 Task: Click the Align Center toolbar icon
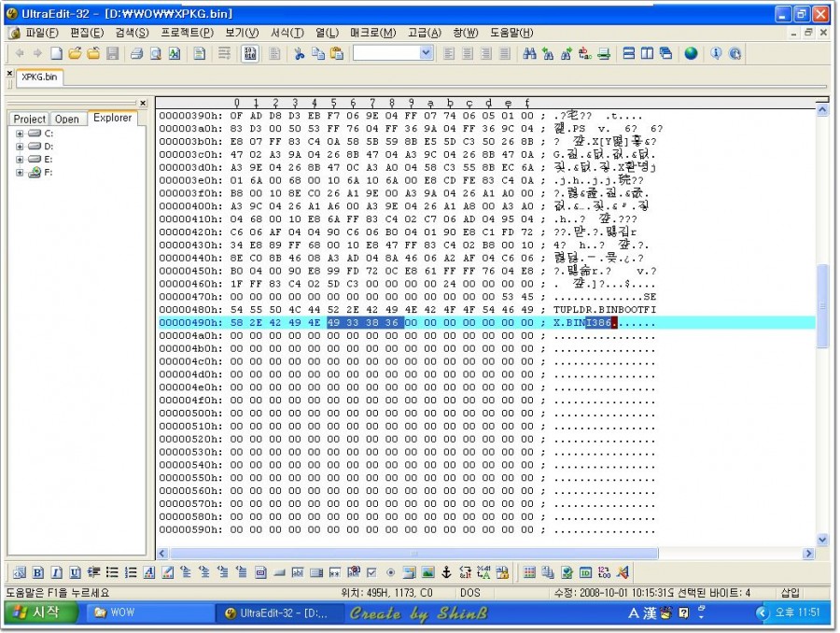point(468,53)
